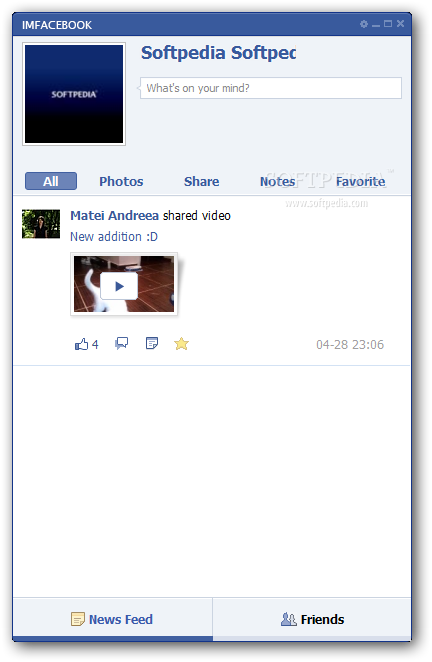
Task: Maximize the IMFACEBOOK window
Action: coord(388,24)
